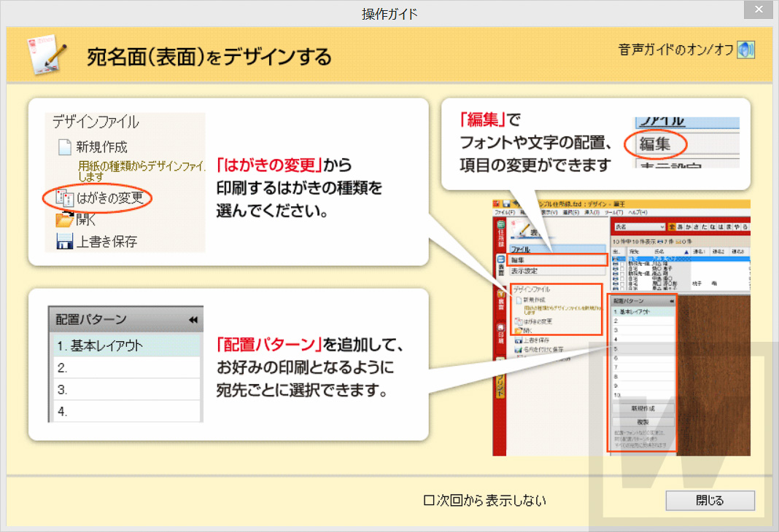Click the folder icon beside large 開く
Image resolution: width=779 pixels, height=532 pixels.
65,219
